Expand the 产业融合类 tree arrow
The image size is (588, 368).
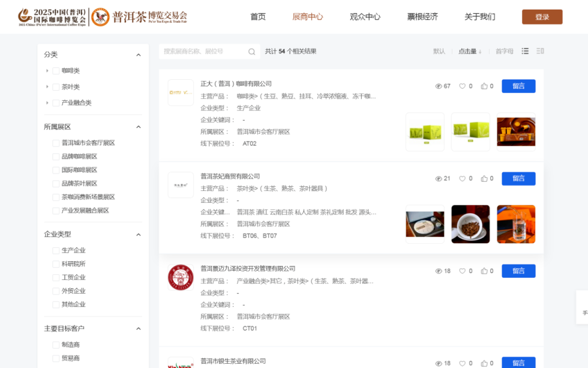point(47,103)
